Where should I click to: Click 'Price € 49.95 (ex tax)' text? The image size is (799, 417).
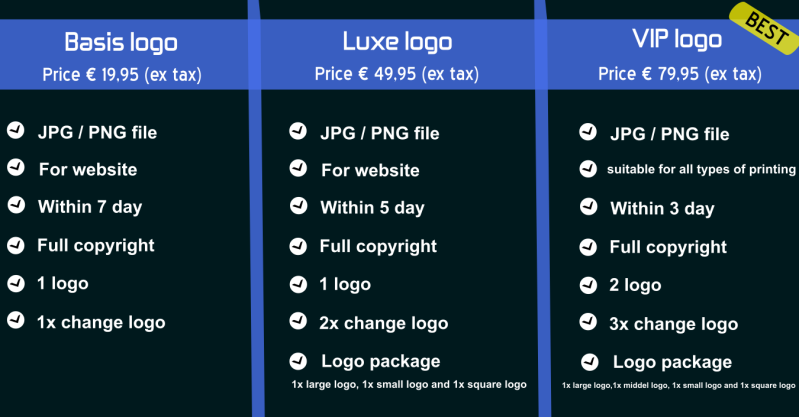pyautogui.click(x=397, y=74)
